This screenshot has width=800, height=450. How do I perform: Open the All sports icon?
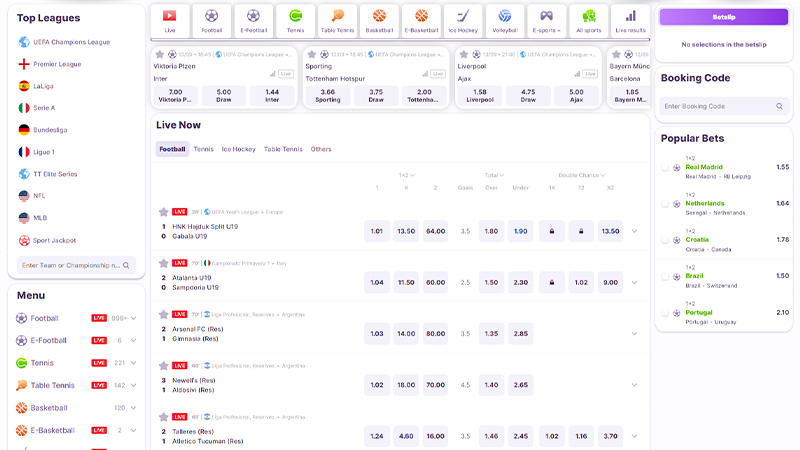pyautogui.click(x=589, y=16)
